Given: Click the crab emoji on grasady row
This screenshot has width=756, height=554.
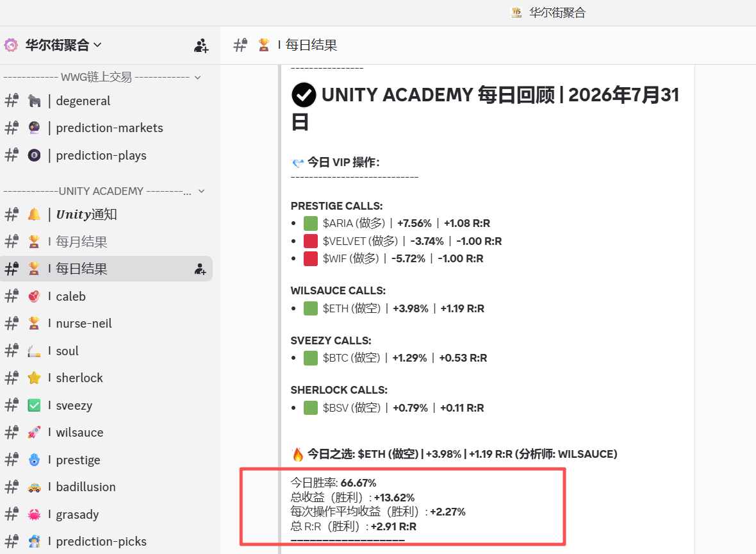Looking at the screenshot, I should click(34, 514).
